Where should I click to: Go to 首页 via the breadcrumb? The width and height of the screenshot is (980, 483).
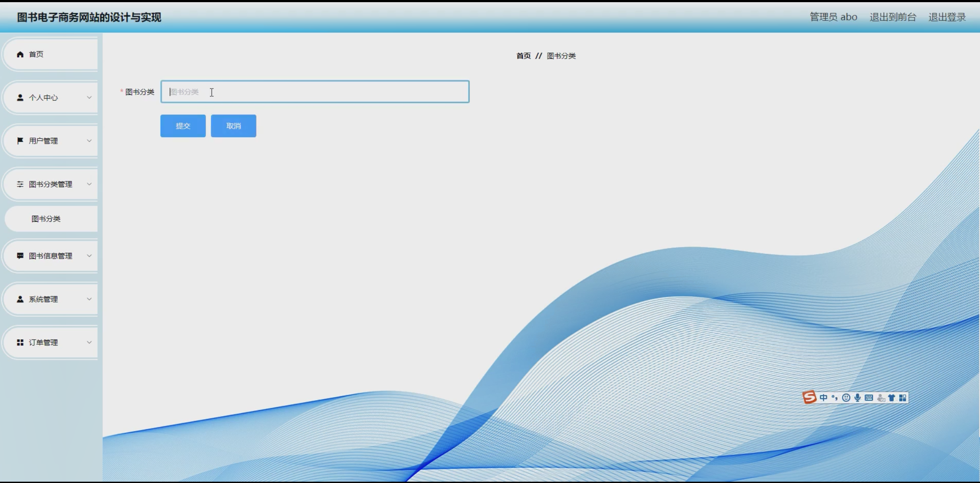pyautogui.click(x=524, y=56)
